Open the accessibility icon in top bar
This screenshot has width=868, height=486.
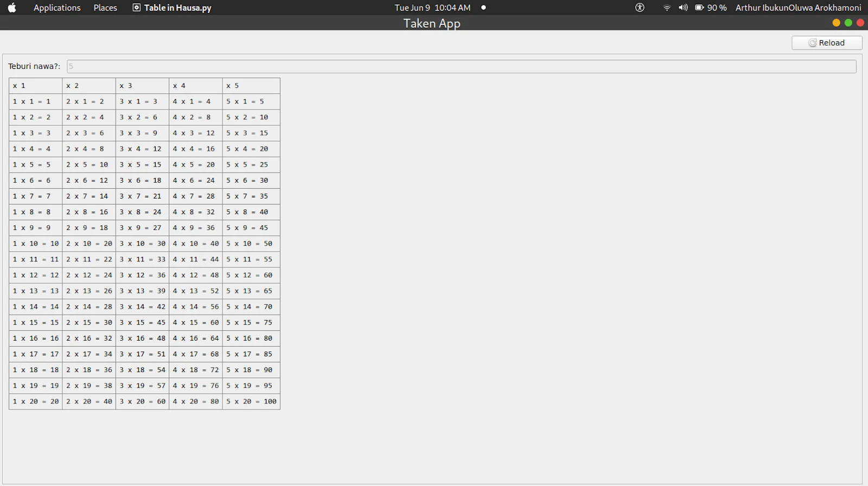pyautogui.click(x=640, y=8)
